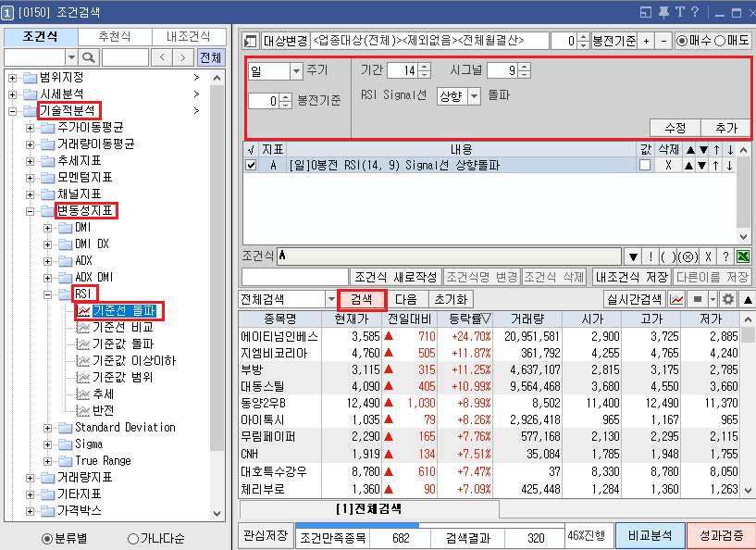The width and height of the screenshot is (756, 550).
Task: Click the parentheses insert icon in formula toolbar
Action: coord(669,256)
